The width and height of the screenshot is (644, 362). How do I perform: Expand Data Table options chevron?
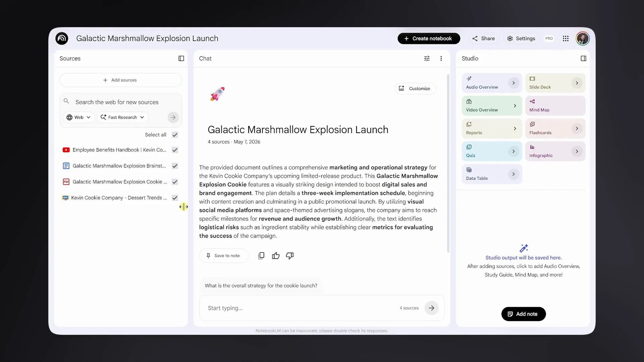click(514, 174)
